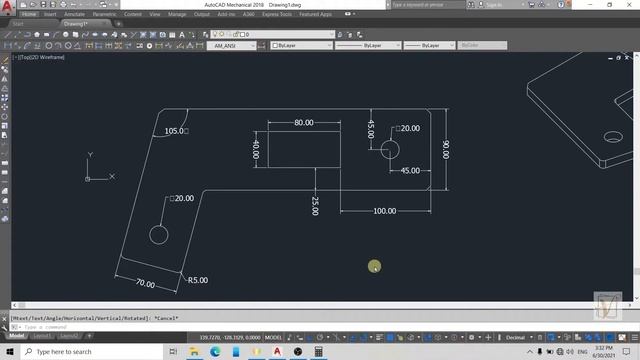The height and width of the screenshot is (360, 640).
Task: Close the command line with its X icon
Action: click(x=4, y=318)
